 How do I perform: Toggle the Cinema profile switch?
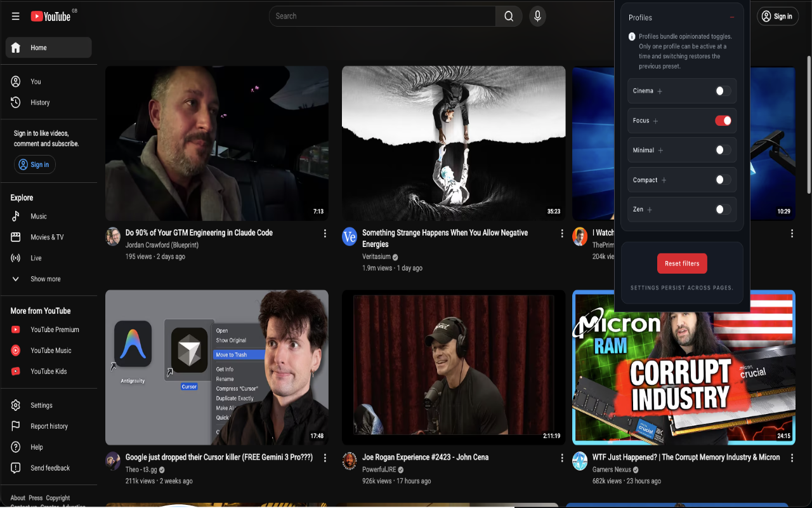(x=723, y=91)
